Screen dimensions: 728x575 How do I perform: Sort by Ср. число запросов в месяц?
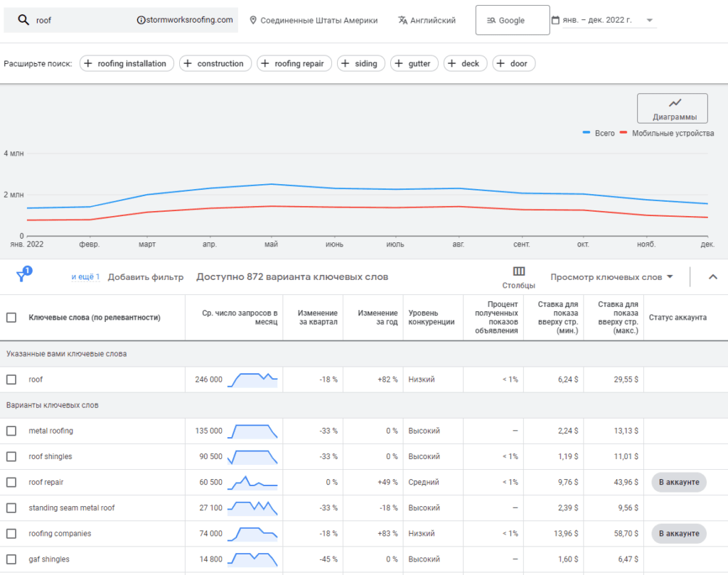click(240, 318)
